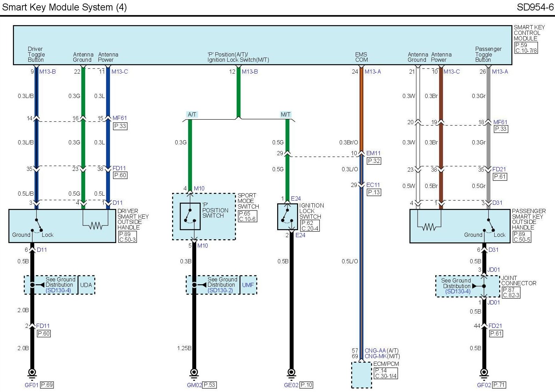Click the EM11 connector label

[x=373, y=153]
